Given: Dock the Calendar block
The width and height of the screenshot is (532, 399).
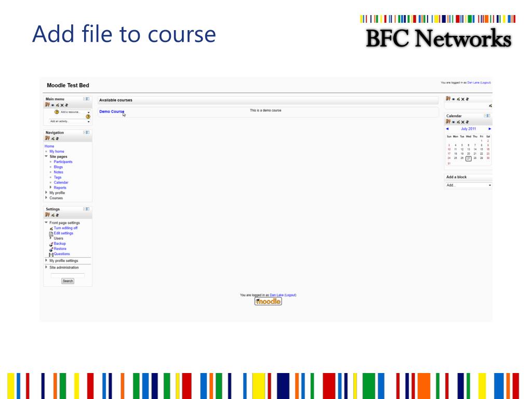Looking at the screenshot, I should (x=487, y=116).
